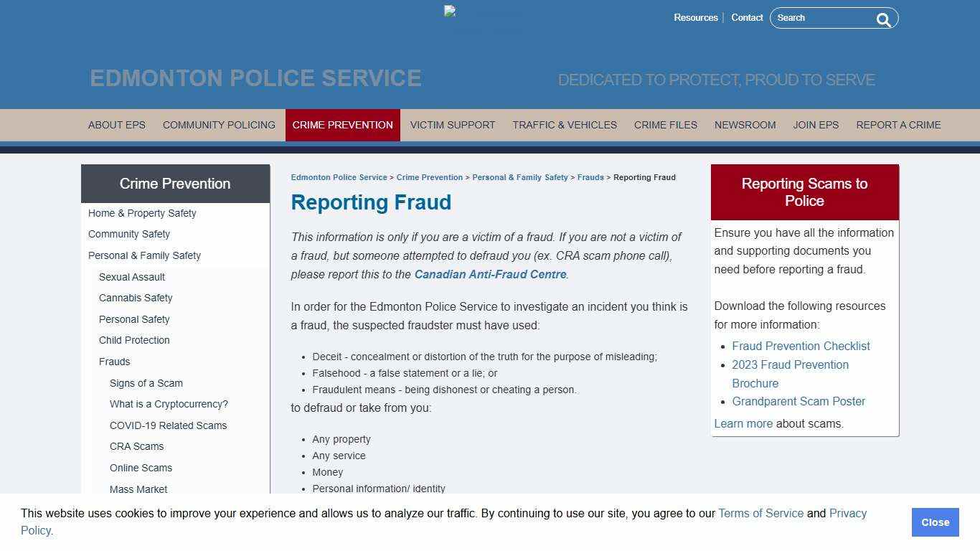Open Signs of a Scam page
The image size is (980, 551).
(x=146, y=383)
